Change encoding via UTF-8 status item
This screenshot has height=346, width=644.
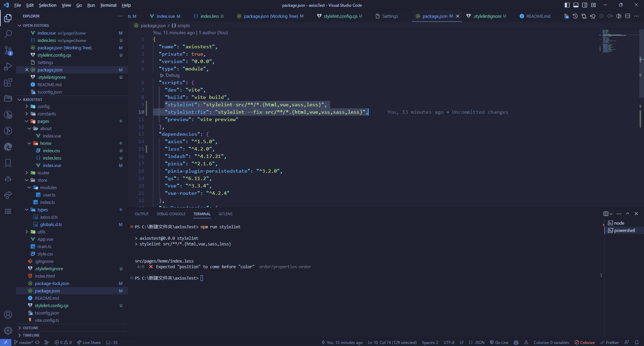point(449,342)
